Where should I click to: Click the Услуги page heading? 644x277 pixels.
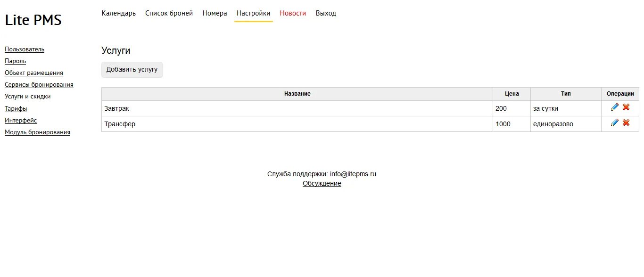pyautogui.click(x=116, y=50)
